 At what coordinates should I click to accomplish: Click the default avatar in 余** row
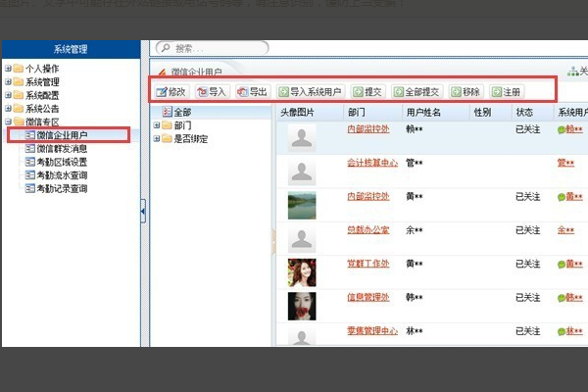tap(302, 239)
